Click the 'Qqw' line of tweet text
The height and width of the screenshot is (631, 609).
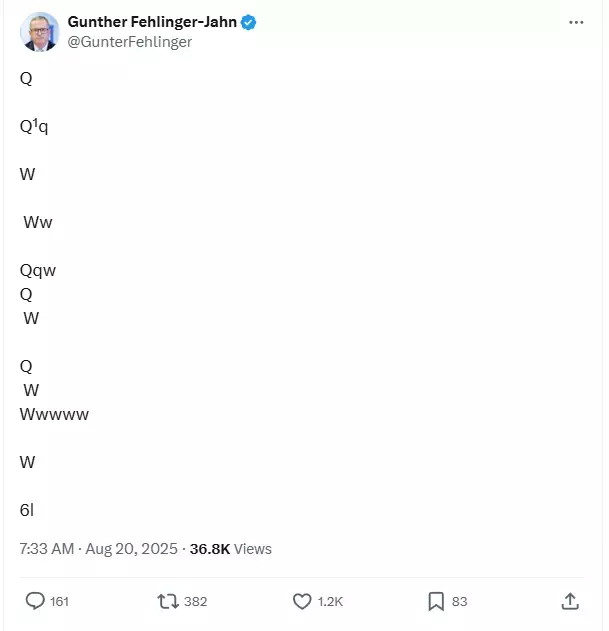click(38, 271)
